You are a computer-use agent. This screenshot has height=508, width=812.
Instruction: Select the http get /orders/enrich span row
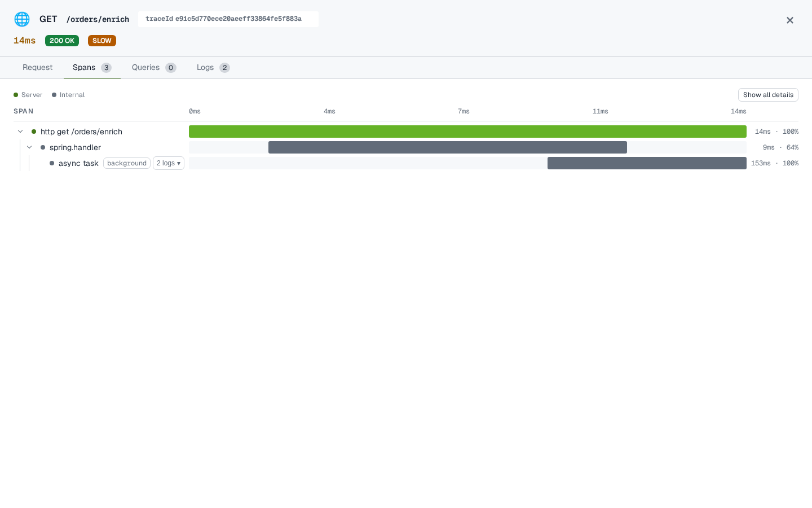406,132
